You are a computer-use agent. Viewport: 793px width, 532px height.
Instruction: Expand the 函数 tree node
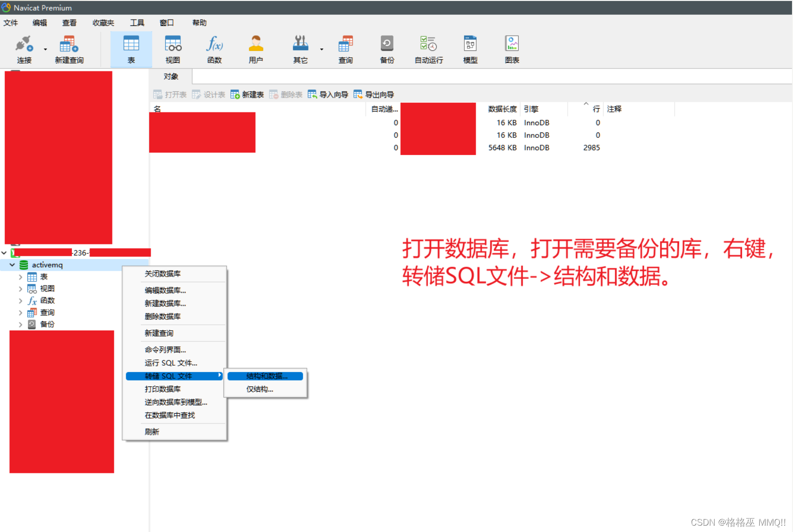click(21, 301)
